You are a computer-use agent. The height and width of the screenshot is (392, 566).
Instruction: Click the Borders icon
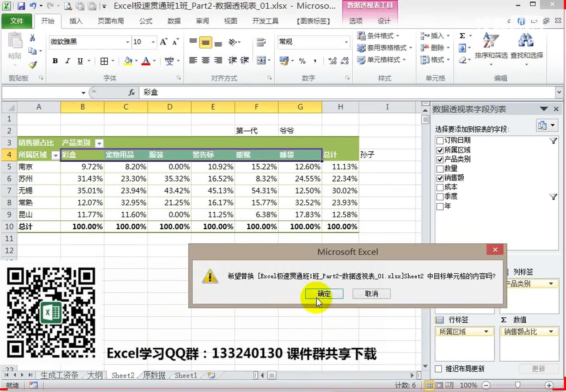click(104, 61)
